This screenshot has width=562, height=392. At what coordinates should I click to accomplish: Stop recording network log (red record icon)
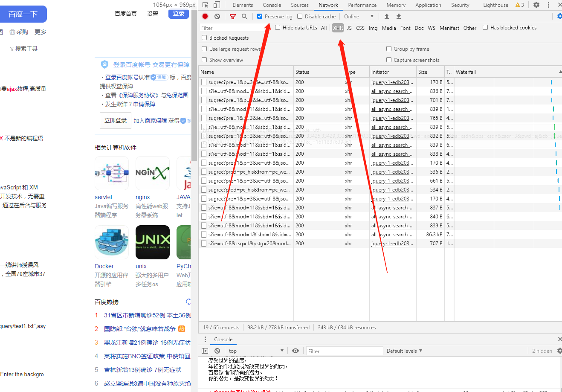pyautogui.click(x=205, y=16)
